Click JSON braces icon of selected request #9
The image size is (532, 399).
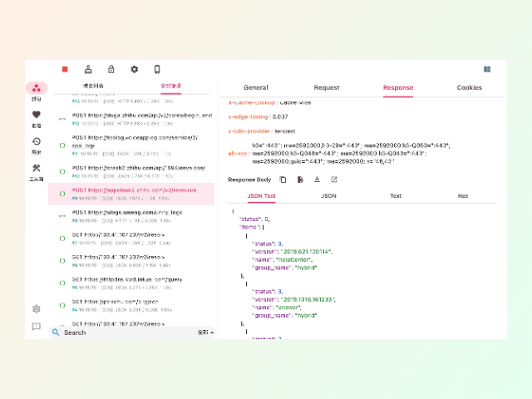tap(62, 194)
